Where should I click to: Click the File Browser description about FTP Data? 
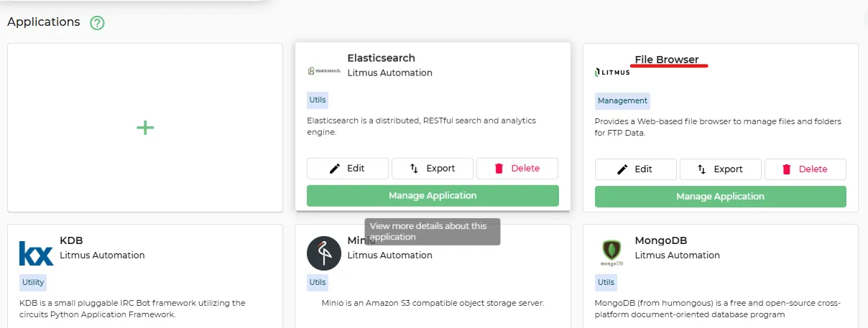718,127
